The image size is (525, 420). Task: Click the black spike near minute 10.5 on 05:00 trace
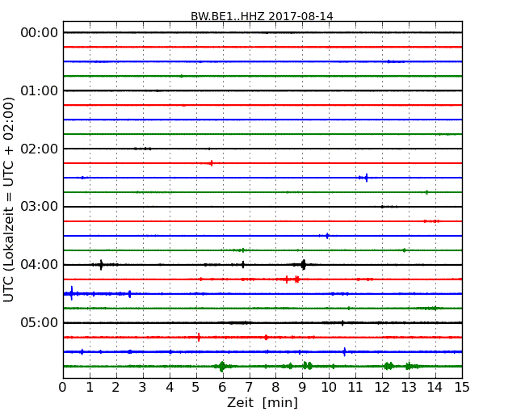click(342, 323)
